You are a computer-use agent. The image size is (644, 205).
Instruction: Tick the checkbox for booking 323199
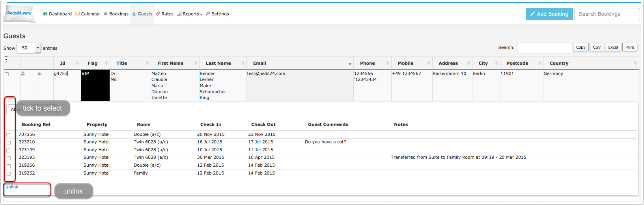pyautogui.click(x=8, y=150)
